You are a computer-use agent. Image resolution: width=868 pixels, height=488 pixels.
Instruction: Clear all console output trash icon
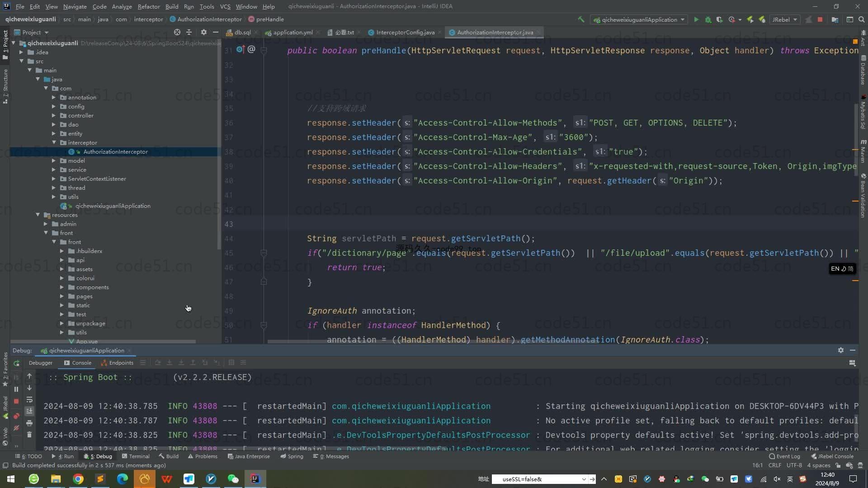[x=29, y=435]
